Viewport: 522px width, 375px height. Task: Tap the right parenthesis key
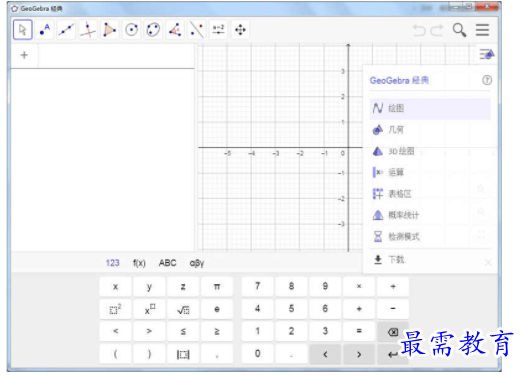tap(149, 354)
